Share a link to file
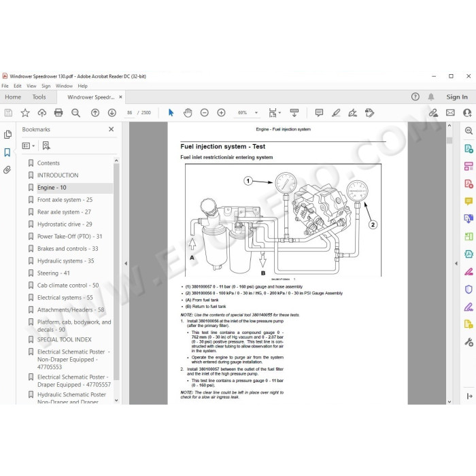This screenshot has height=476, width=476. click(x=433, y=113)
